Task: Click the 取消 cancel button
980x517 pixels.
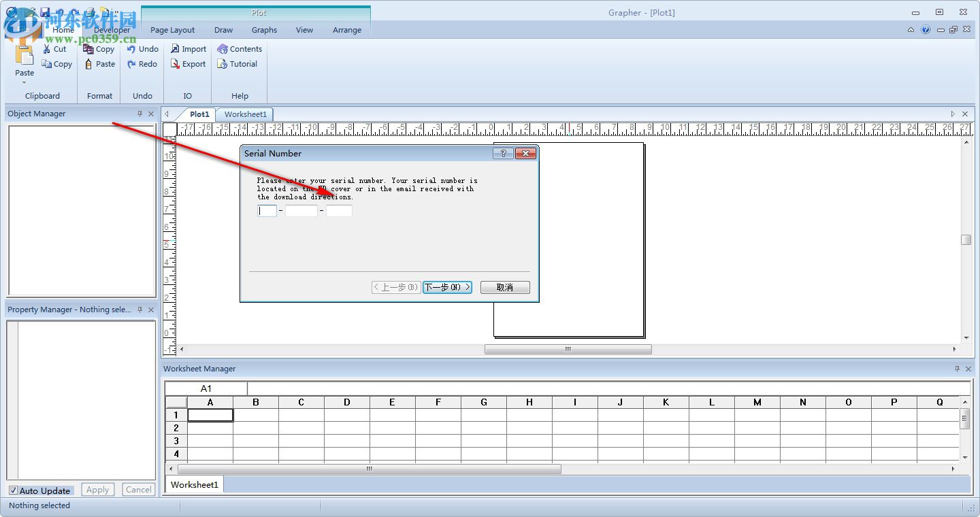Action: coord(505,288)
